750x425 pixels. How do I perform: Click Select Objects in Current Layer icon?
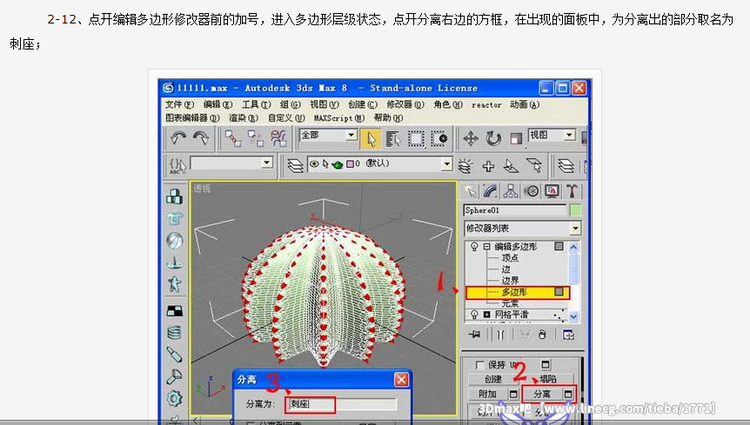(x=511, y=166)
